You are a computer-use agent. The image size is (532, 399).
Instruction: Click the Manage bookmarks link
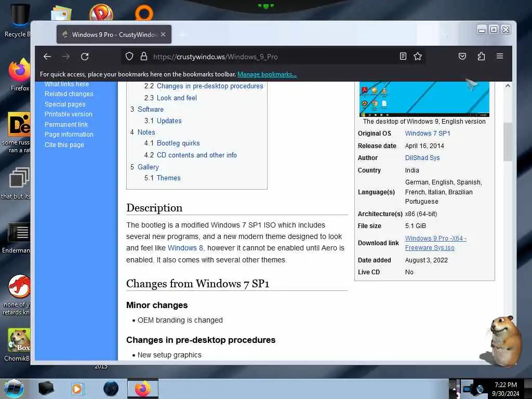click(x=267, y=74)
